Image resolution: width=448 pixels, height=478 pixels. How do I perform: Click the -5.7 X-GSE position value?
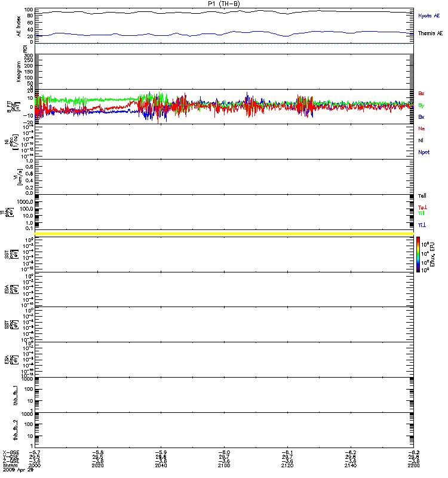coord(35,453)
